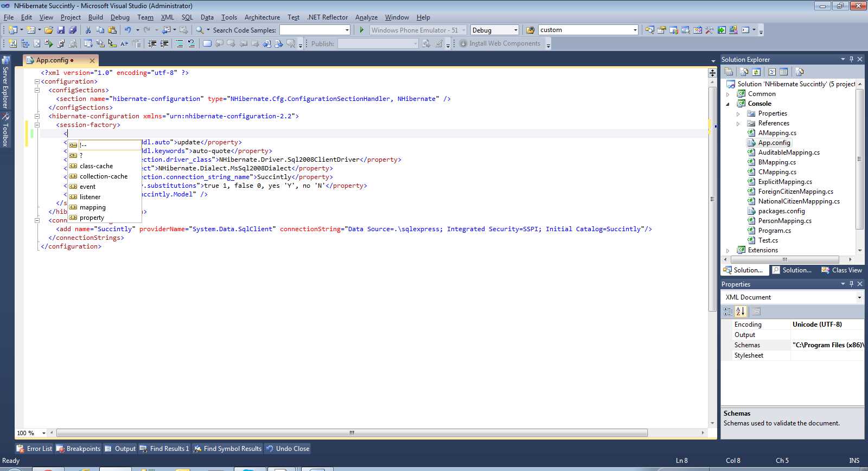Open the Output panel
This screenshot has height=471, width=868.
[120, 449]
